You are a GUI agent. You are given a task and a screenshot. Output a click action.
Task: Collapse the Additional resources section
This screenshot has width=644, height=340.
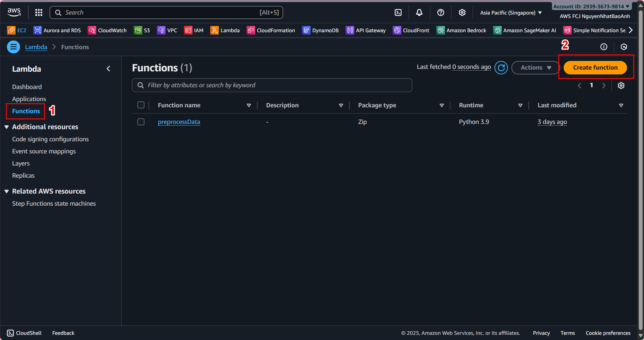pos(7,127)
